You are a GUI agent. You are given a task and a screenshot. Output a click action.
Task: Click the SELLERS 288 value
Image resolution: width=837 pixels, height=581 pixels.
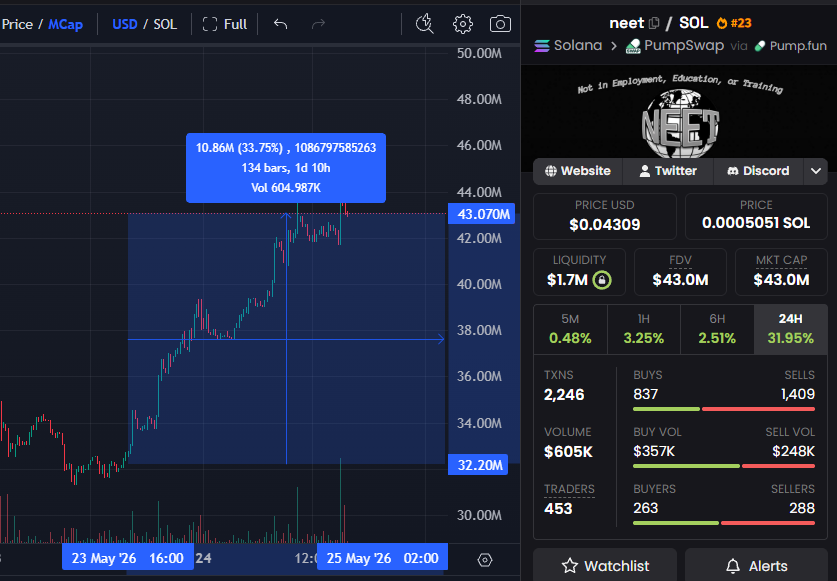pos(802,508)
